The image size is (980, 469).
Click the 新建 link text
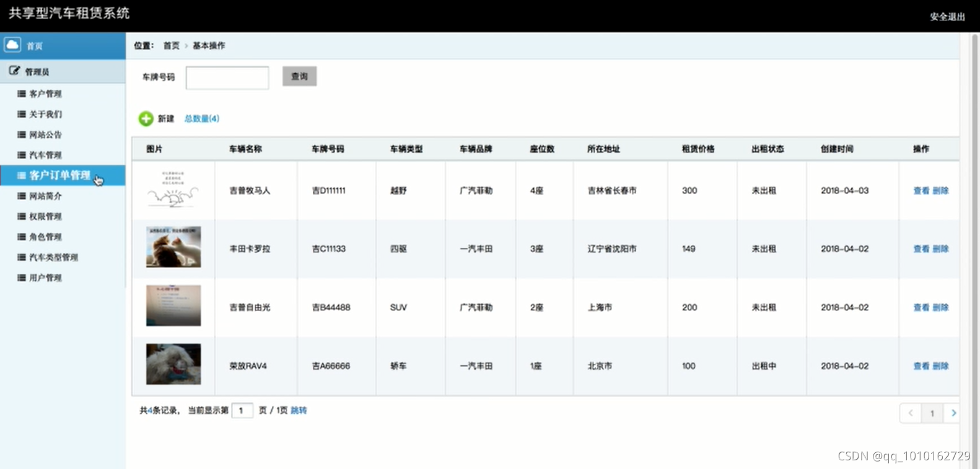click(165, 118)
